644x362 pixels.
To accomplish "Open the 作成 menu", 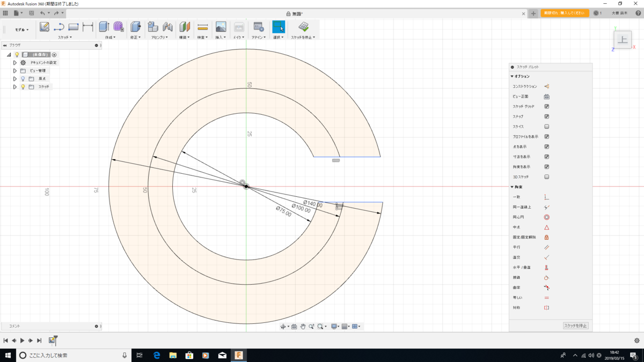I will point(110,38).
